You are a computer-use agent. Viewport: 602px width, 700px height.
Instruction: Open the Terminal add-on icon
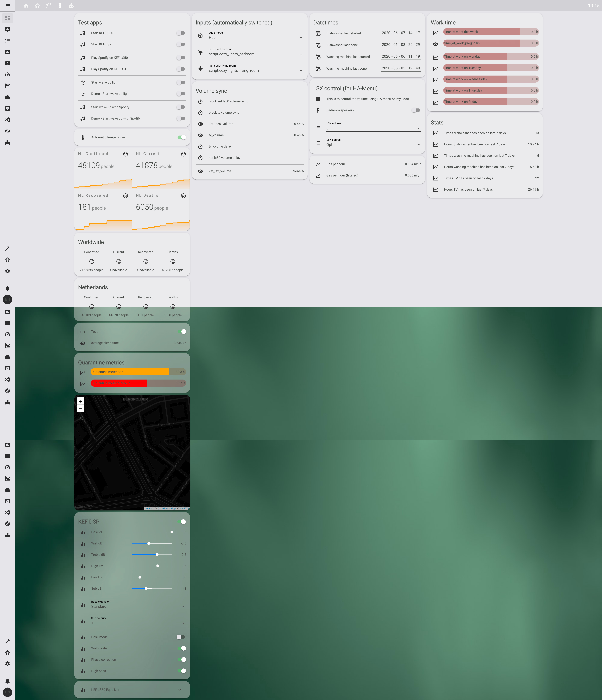point(7,108)
